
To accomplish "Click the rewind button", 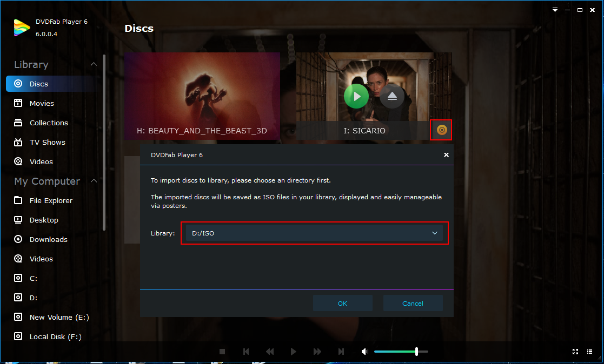I will pyautogui.click(x=270, y=351).
